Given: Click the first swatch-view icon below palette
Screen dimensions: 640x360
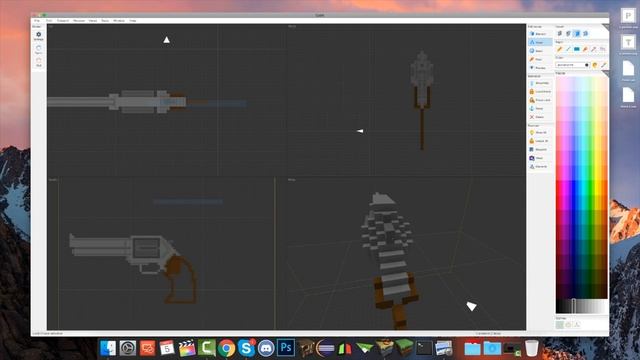Looking at the screenshot, I should click(560, 324).
